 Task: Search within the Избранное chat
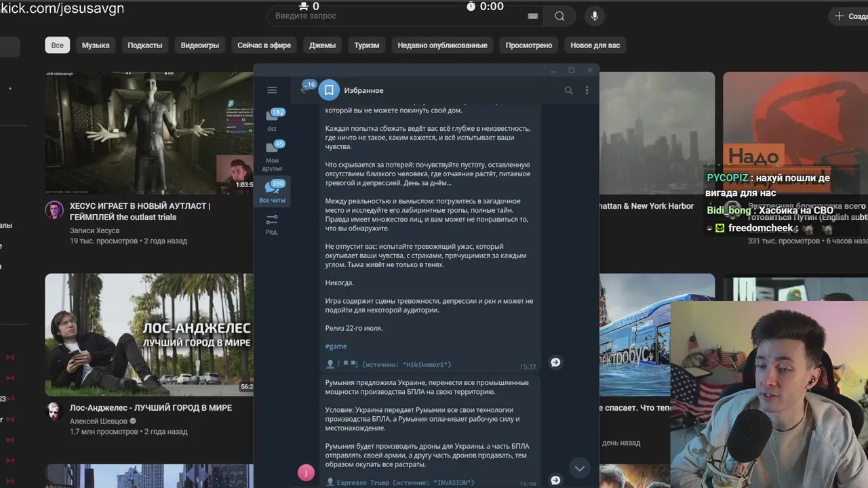click(569, 90)
